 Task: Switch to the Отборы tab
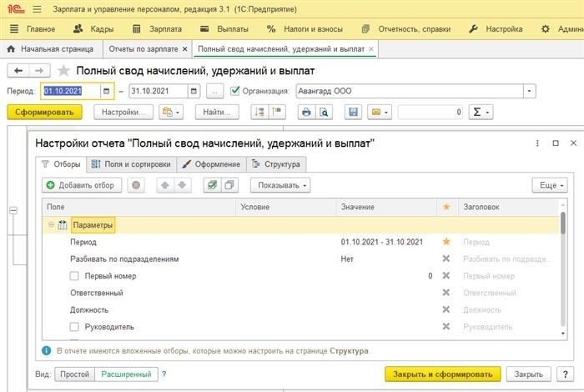click(x=61, y=164)
